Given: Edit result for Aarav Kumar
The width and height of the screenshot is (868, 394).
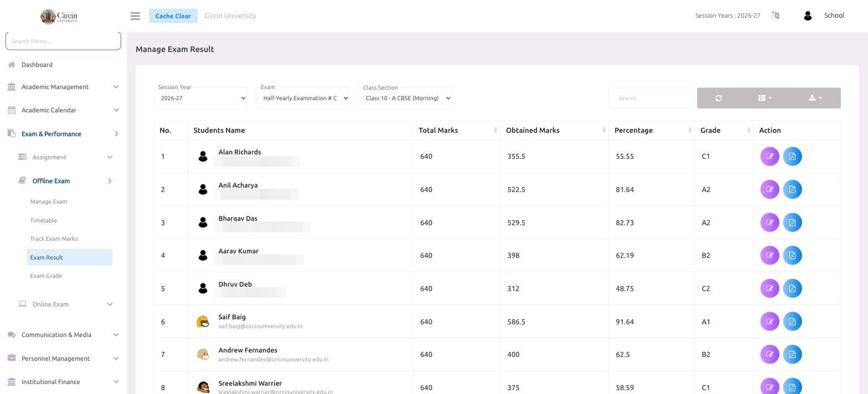Looking at the screenshot, I should [x=769, y=255].
